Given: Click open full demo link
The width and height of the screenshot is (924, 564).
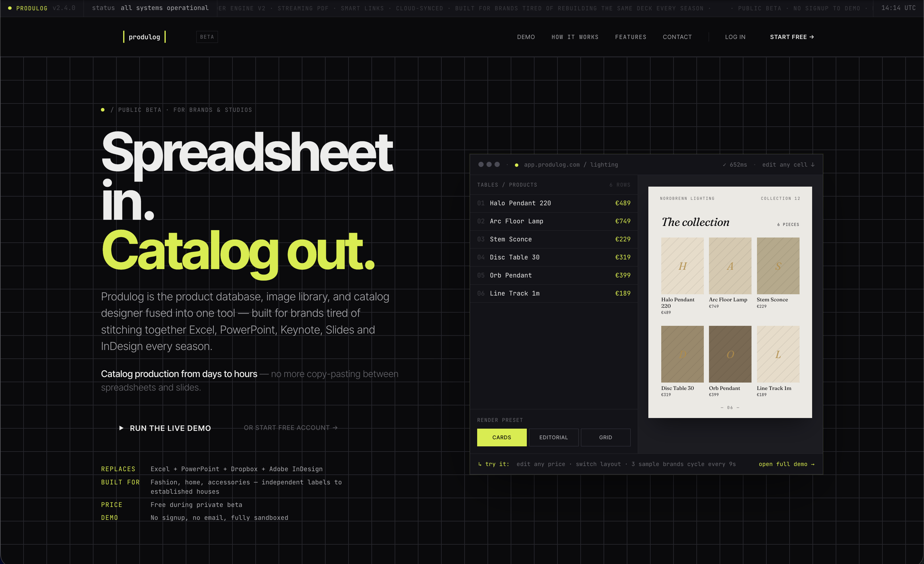Looking at the screenshot, I should point(786,464).
